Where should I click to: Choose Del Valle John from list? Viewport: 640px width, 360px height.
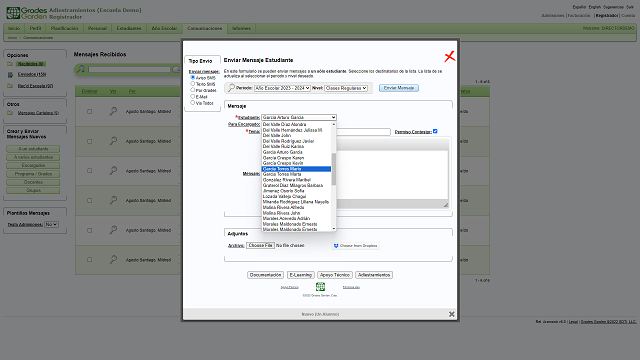(x=277, y=136)
